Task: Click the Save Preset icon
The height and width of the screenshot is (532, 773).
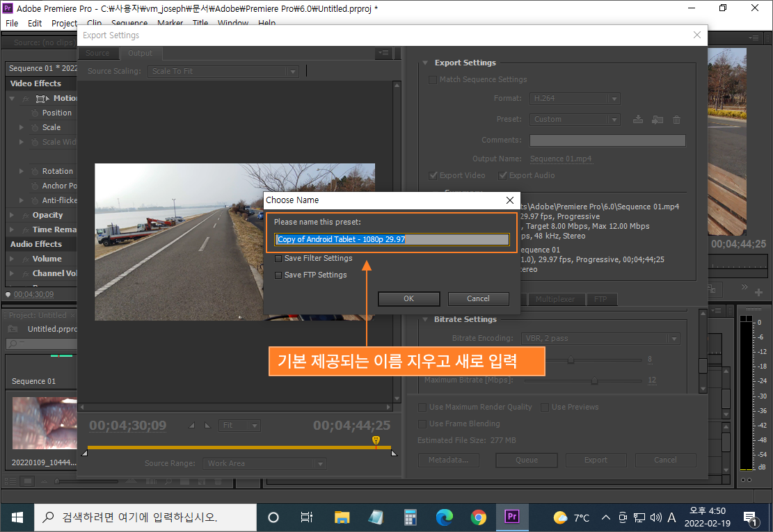Action: 638,120
